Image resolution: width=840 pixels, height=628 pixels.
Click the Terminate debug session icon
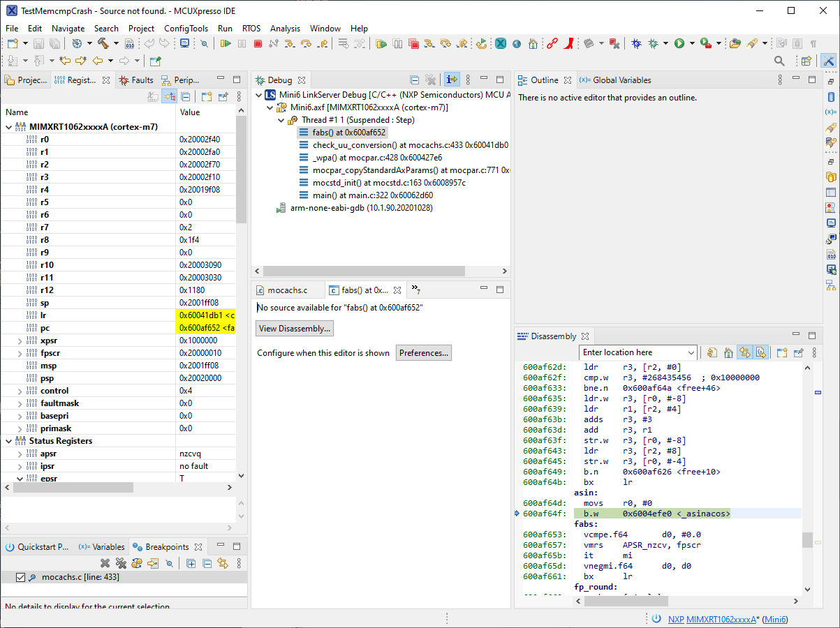pyautogui.click(x=258, y=43)
